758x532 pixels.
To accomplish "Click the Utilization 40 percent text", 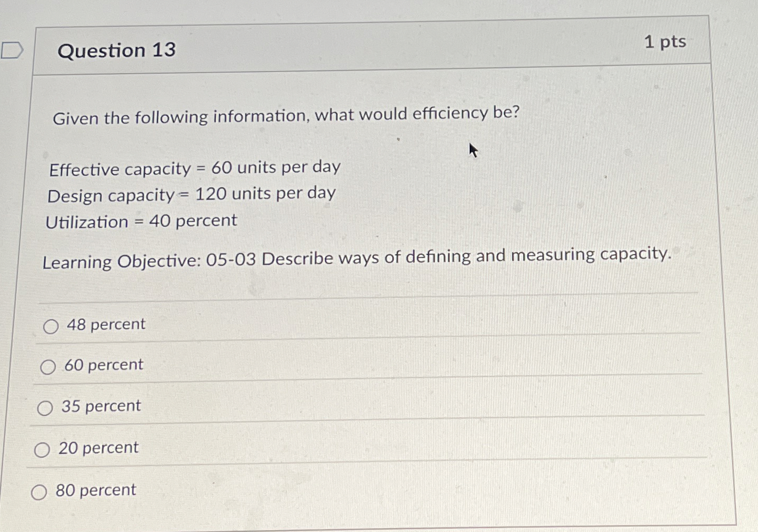I will point(141,221).
